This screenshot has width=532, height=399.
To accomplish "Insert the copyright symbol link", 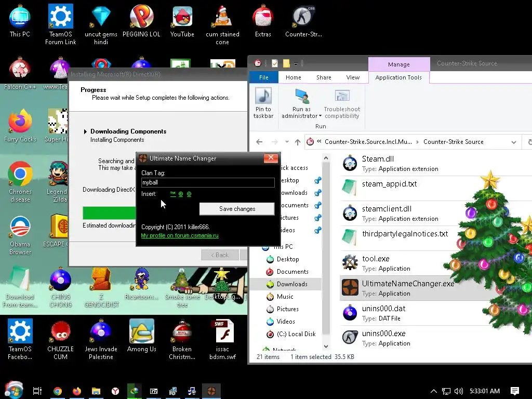I will (x=189, y=194).
